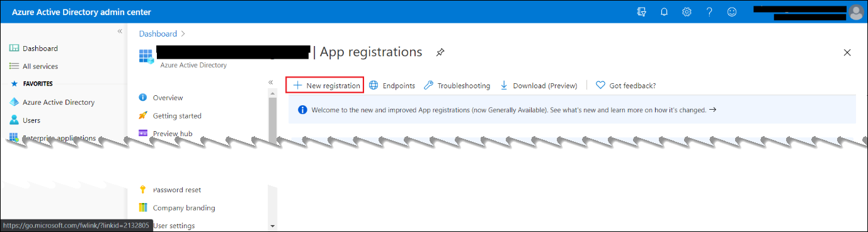Click the blade menu scrollbar down arrow

(272, 226)
